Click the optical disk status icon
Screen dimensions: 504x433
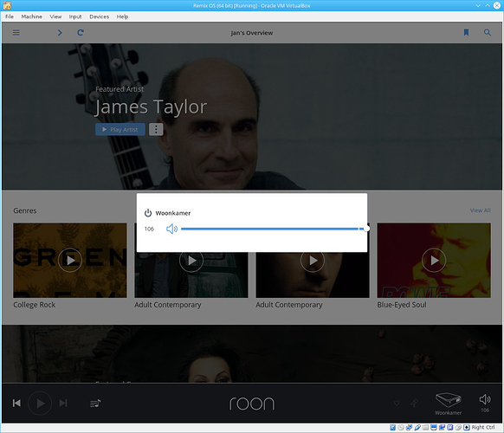coord(401,428)
